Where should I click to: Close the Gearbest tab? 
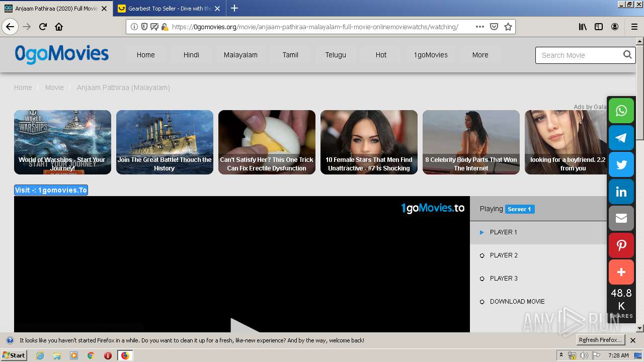click(x=218, y=9)
